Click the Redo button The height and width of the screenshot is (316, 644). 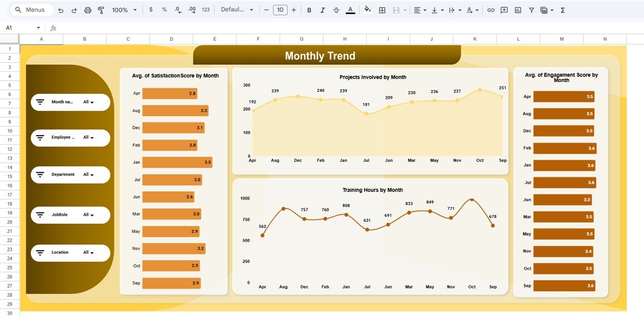[x=74, y=10]
